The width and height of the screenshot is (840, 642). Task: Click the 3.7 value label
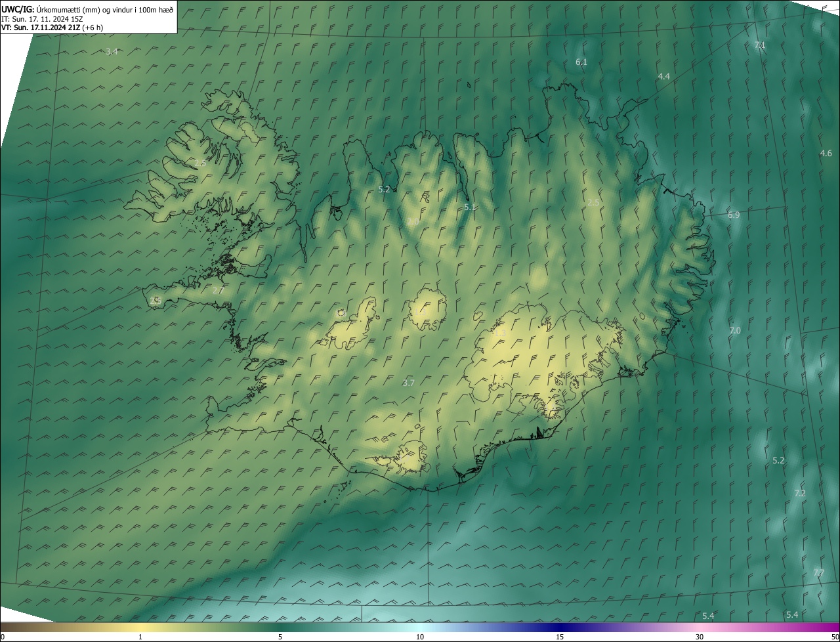(x=409, y=383)
